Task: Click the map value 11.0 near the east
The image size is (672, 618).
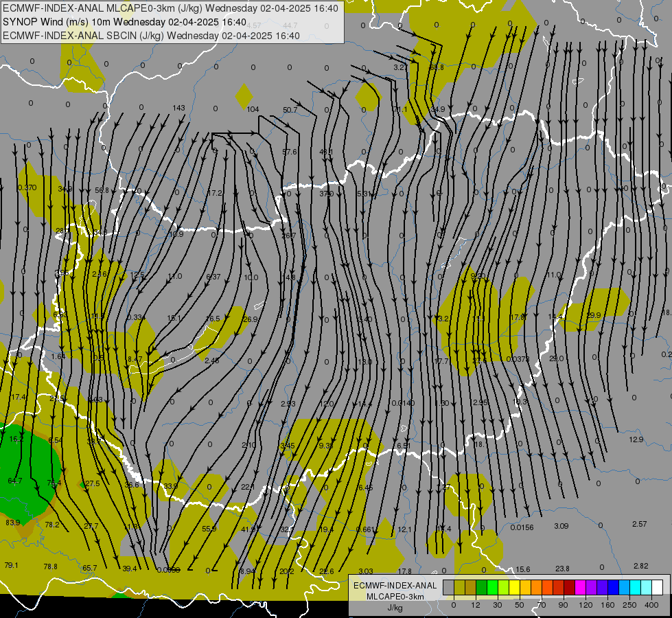Action: tap(554, 275)
